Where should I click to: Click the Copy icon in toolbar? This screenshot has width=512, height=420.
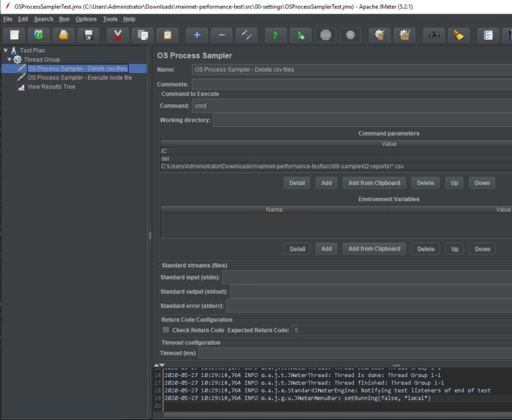coord(143,35)
